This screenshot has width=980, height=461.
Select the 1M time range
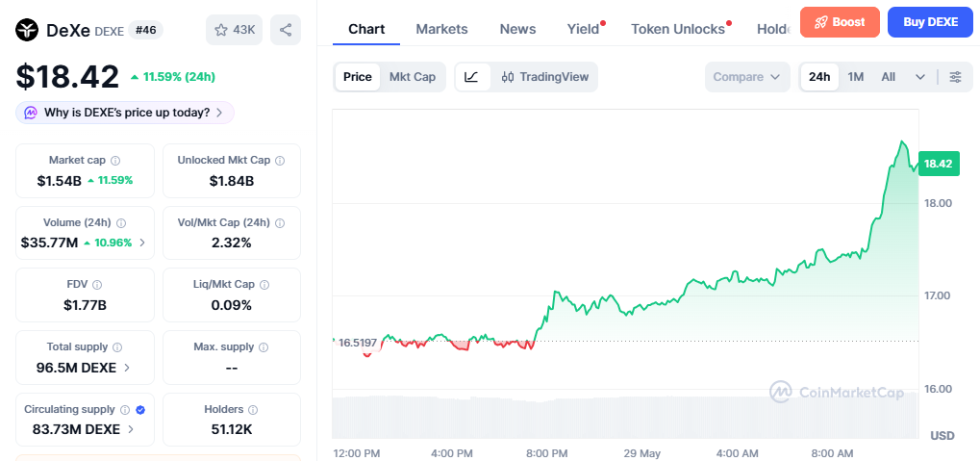pos(856,77)
